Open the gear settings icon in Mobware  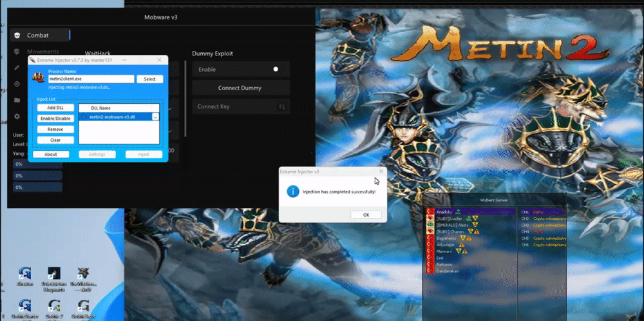[x=17, y=116]
